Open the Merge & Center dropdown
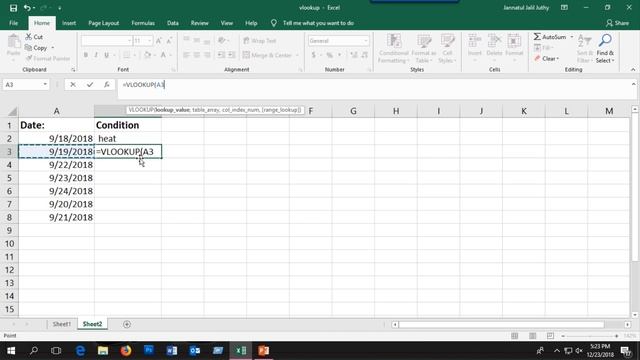The height and width of the screenshot is (360, 640). click(297, 55)
